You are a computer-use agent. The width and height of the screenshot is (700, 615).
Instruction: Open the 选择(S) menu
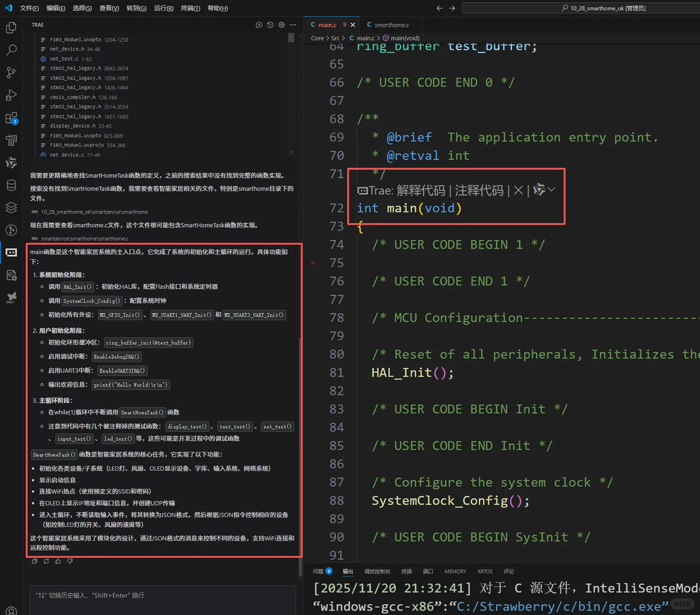83,8
